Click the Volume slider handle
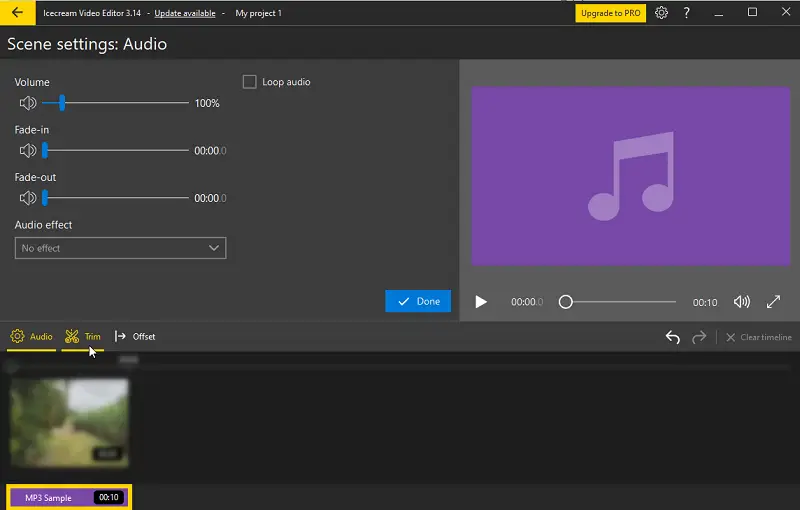800x510 pixels. 62,103
